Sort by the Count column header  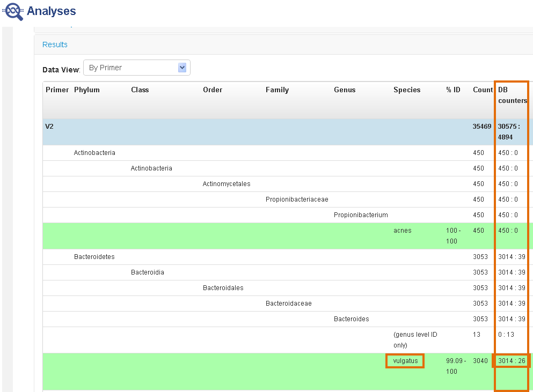click(x=483, y=90)
